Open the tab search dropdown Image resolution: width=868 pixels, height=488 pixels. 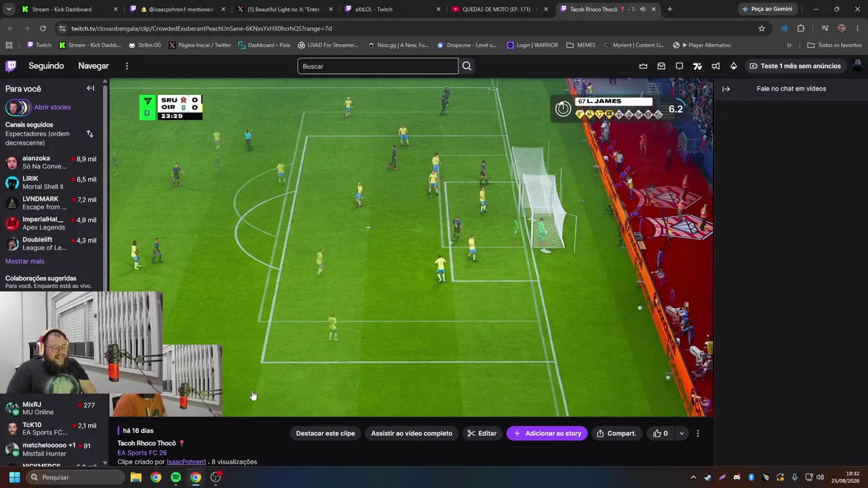tap(9, 9)
